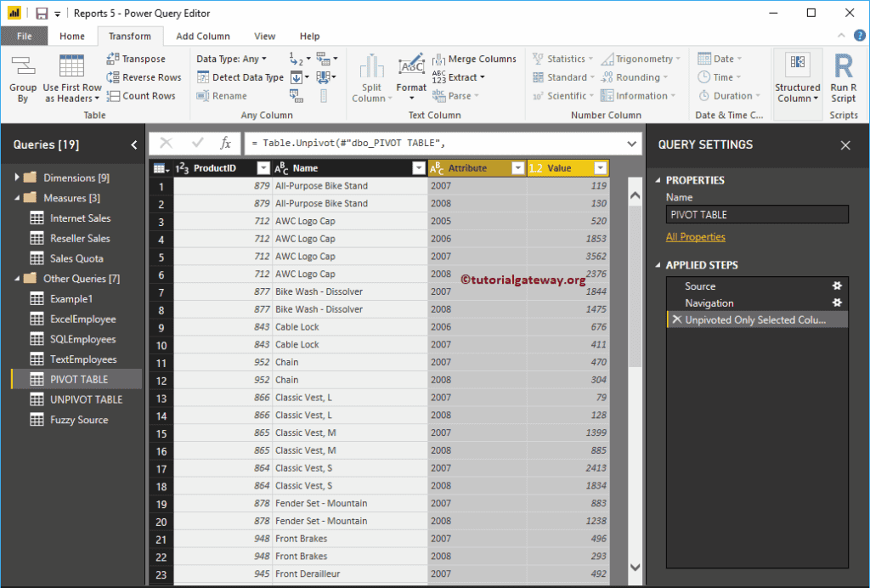
Task: Open the Name column filter dropdown
Action: click(418, 168)
